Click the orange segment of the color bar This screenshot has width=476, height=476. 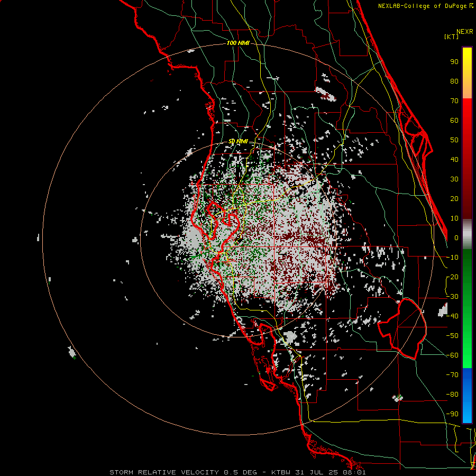pos(467,88)
